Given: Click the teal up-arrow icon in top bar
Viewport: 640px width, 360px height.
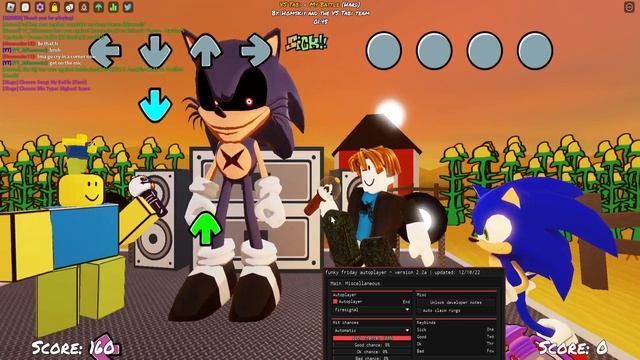Looking at the screenshot, I should click(x=98, y=7).
